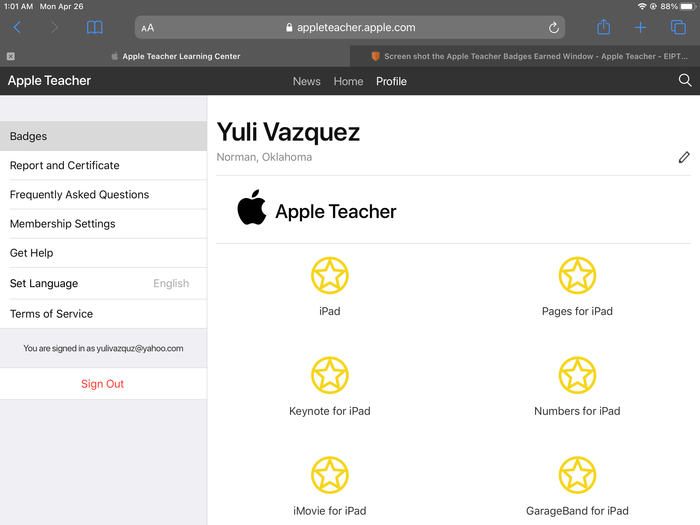Tap the Safari share icon
Screen dimensions: 700x525
(603, 28)
